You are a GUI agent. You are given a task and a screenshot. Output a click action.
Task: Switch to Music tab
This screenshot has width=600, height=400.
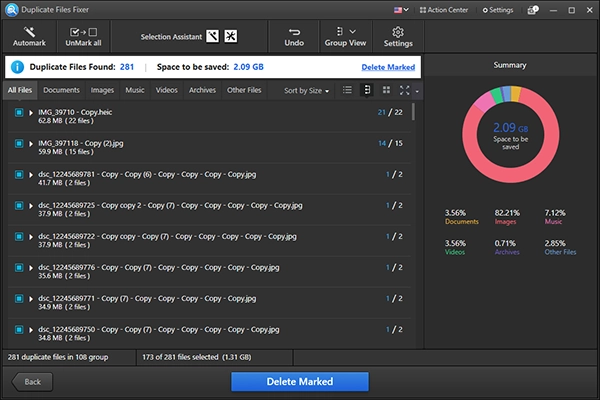point(135,90)
